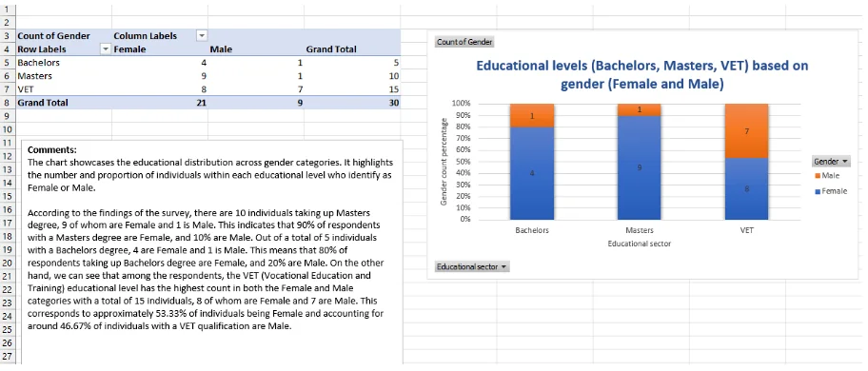868x371 pixels.
Task: Select row header 27
Action: point(8,357)
